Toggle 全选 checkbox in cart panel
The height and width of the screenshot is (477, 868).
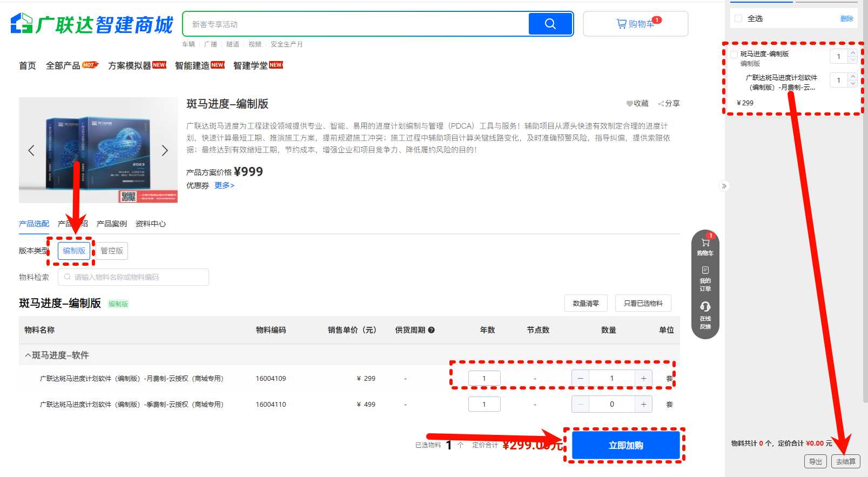pyautogui.click(x=738, y=18)
